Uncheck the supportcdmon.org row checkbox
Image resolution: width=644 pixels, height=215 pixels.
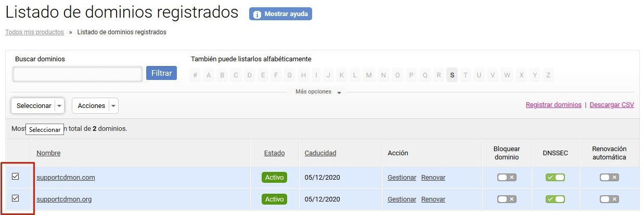(x=16, y=198)
